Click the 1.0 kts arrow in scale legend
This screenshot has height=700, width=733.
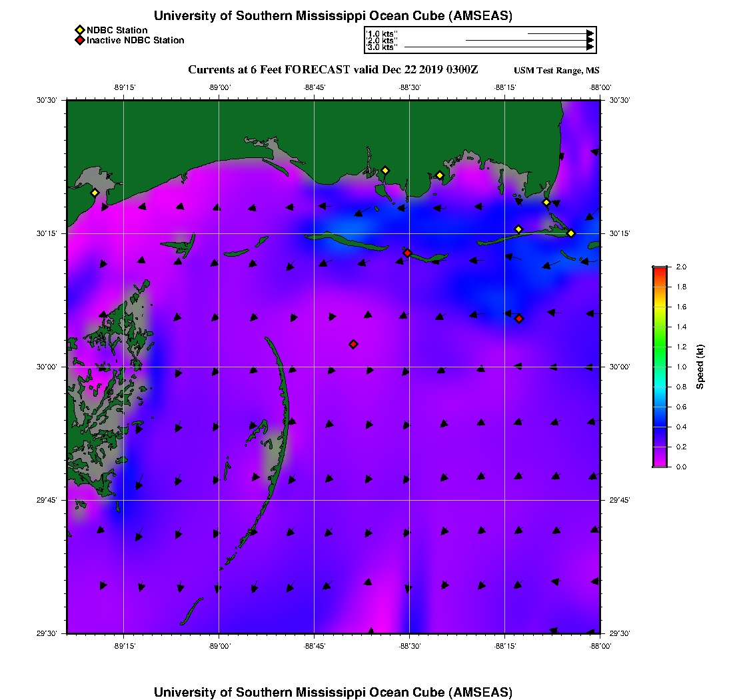560,33
